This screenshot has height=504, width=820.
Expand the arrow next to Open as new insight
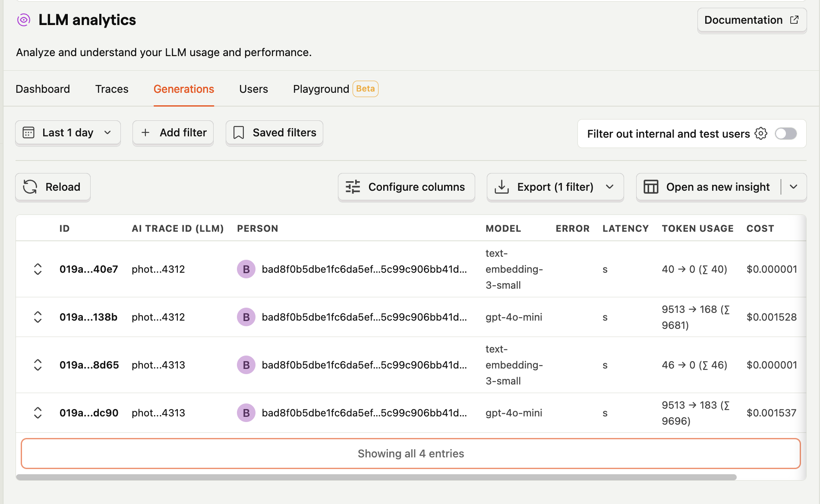click(x=793, y=187)
